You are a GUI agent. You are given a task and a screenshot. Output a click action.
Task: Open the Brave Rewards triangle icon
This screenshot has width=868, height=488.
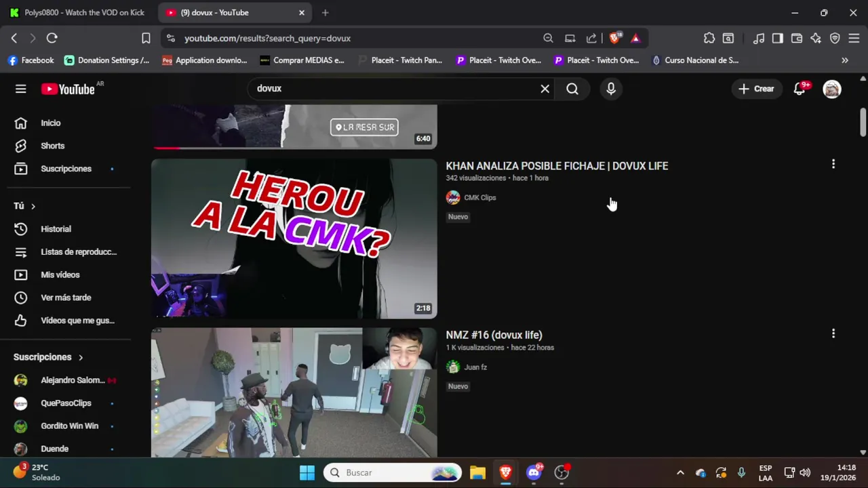pos(635,39)
